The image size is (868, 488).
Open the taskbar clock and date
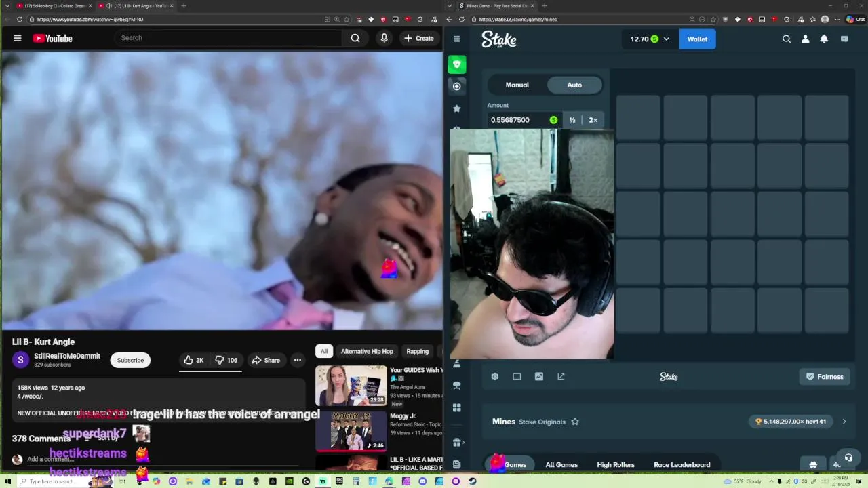point(840,481)
